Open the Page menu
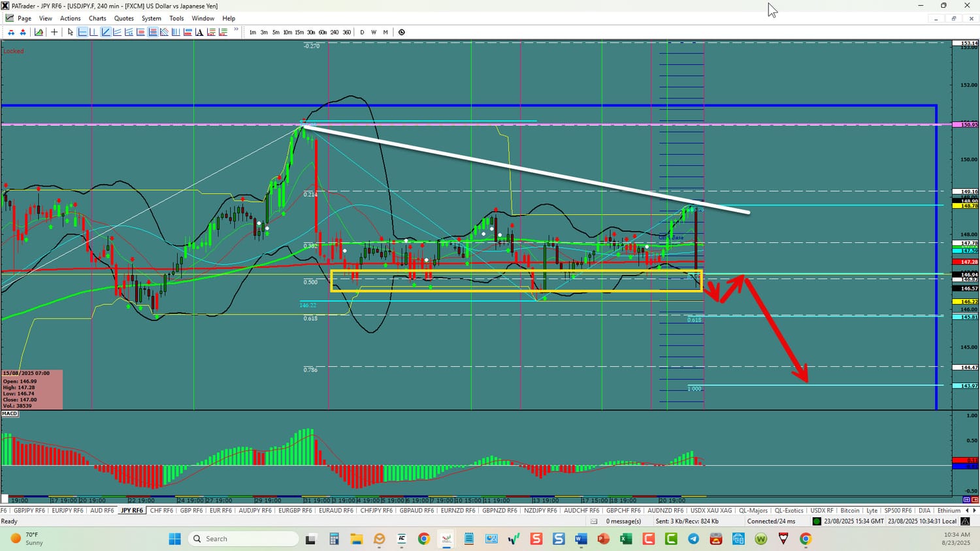This screenshot has width=980, height=551. click(x=24, y=18)
